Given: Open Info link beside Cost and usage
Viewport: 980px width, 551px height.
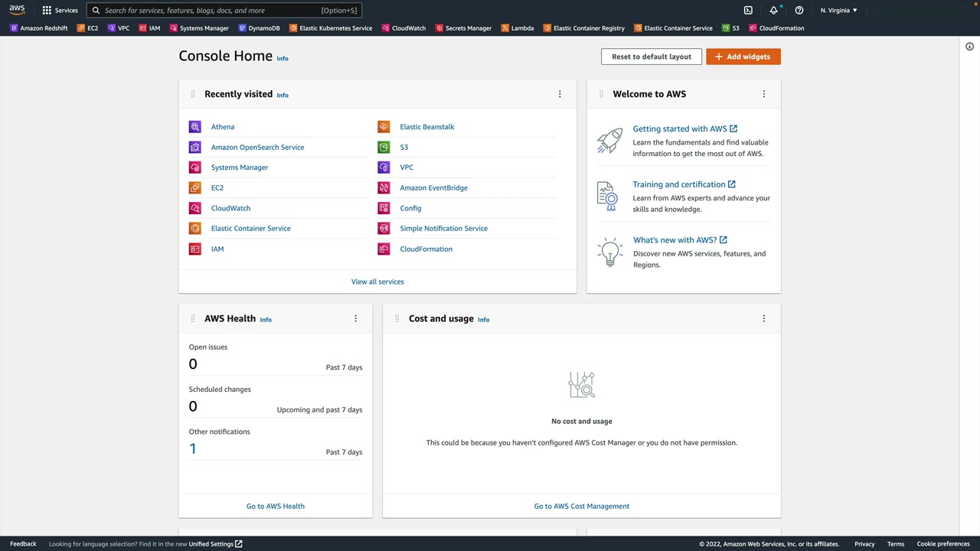Looking at the screenshot, I should tap(484, 320).
